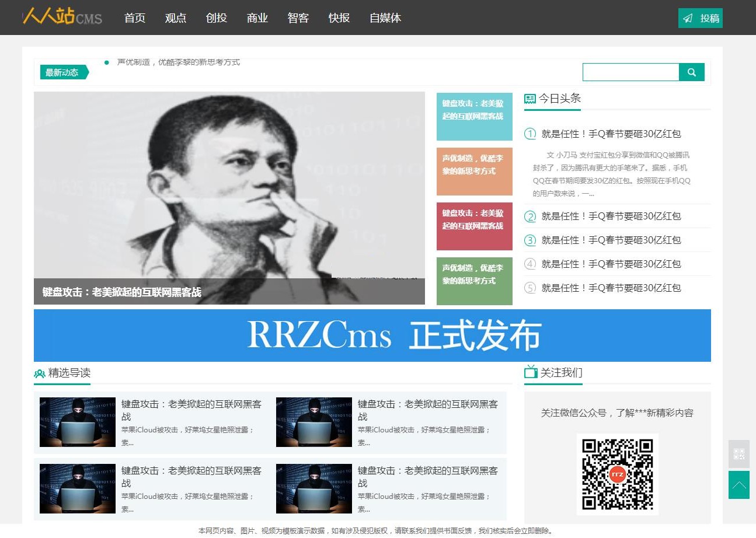The image size is (756, 538).
Task: Click the QR code widget on right edge
Action: tap(738, 454)
